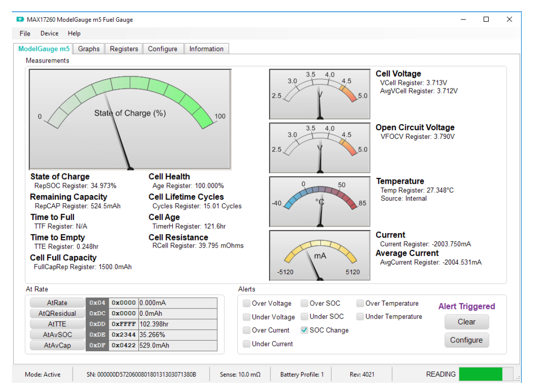534x392 pixels.
Task: Enable the Over Temperature alert
Action: [360, 303]
